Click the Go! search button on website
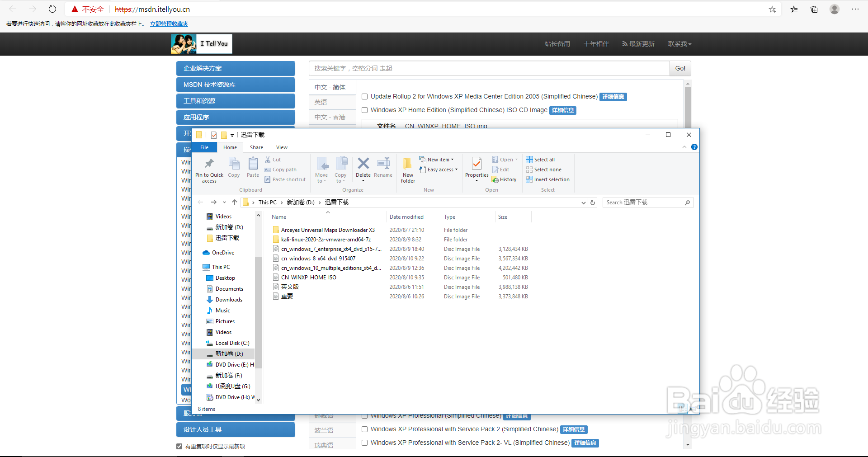Screen dimensions: 868x457 [680, 68]
